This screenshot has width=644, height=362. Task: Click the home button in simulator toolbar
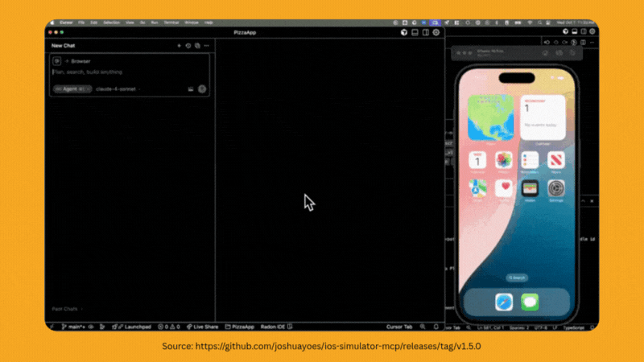click(x=545, y=53)
